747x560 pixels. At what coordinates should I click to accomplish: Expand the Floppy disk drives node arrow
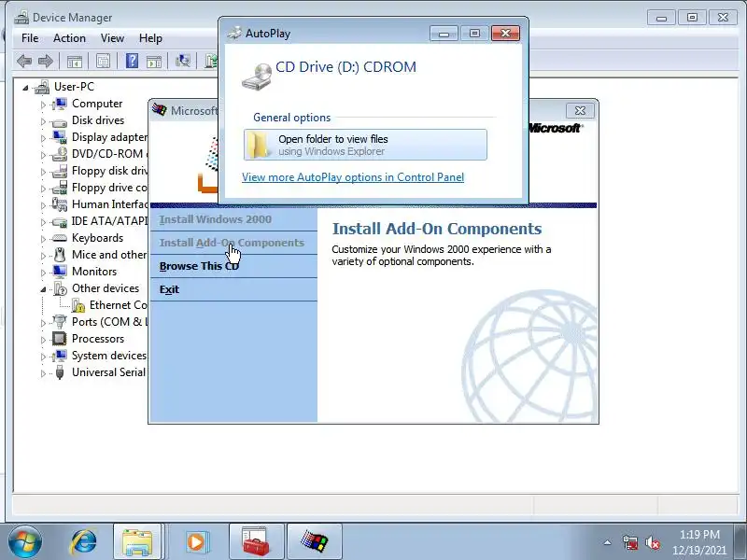pyautogui.click(x=43, y=172)
